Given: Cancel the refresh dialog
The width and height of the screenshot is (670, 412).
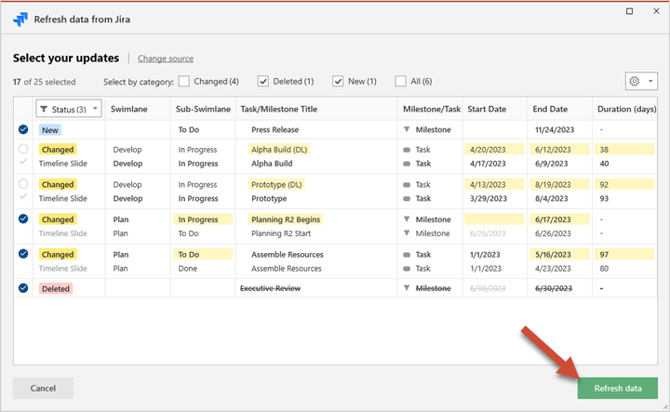Looking at the screenshot, I should tap(43, 387).
